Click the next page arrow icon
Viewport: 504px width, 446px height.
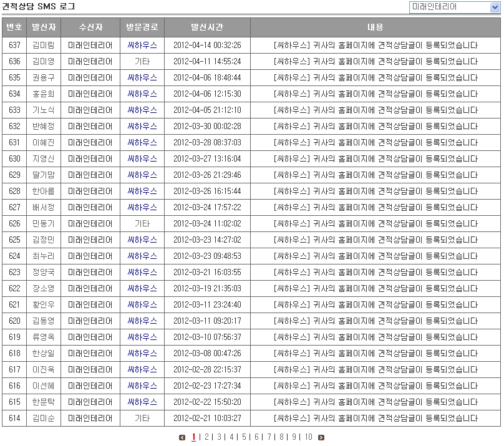click(321, 438)
